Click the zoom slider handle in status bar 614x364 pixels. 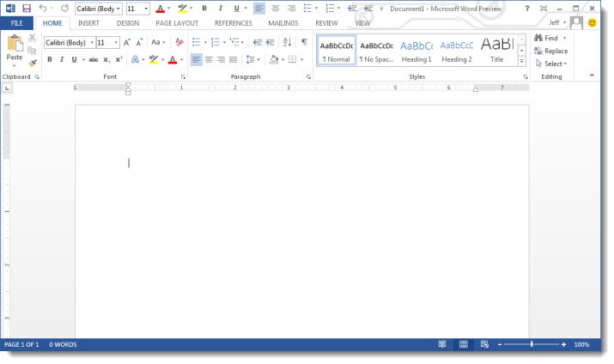tap(532, 344)
